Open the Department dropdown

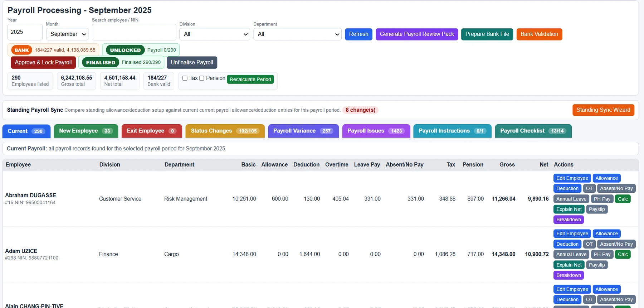(298, 34)
